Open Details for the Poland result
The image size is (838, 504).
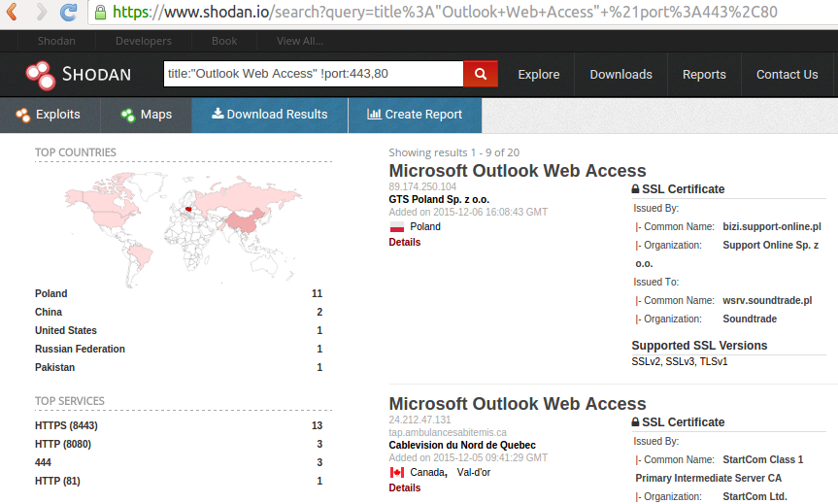(x=405, y=242)
